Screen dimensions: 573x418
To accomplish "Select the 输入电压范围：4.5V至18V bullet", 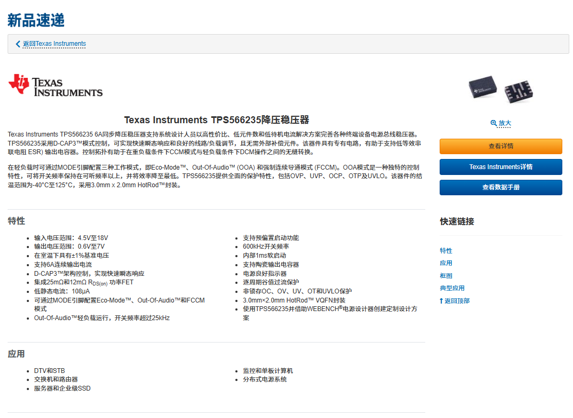I will [71, 238].
